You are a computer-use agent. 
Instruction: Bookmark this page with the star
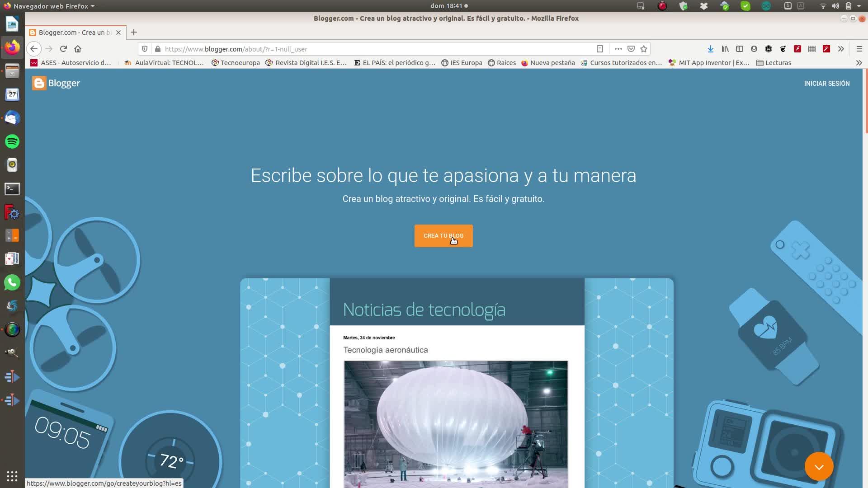click(x=644, y=49)
